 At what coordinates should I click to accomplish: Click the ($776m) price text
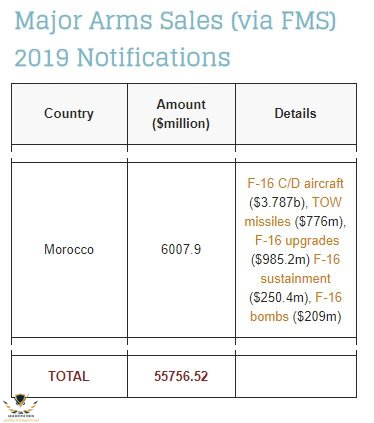click(319, 221)
